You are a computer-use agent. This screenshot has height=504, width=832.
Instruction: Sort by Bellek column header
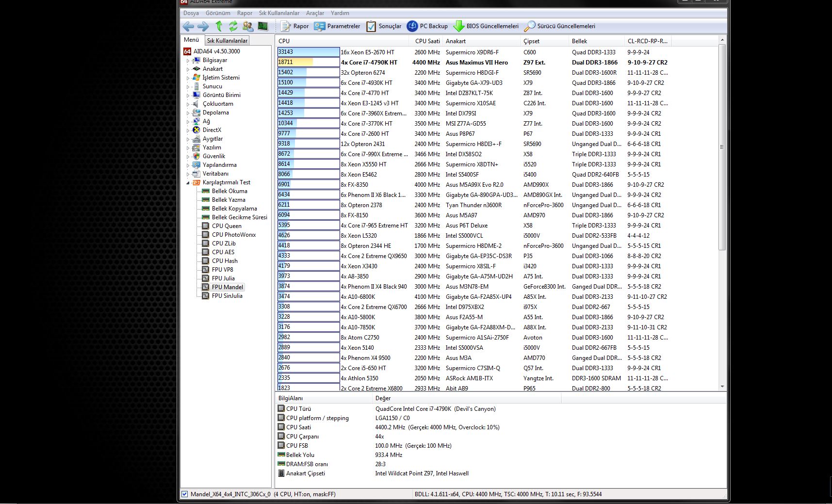[x=596, y=41]
